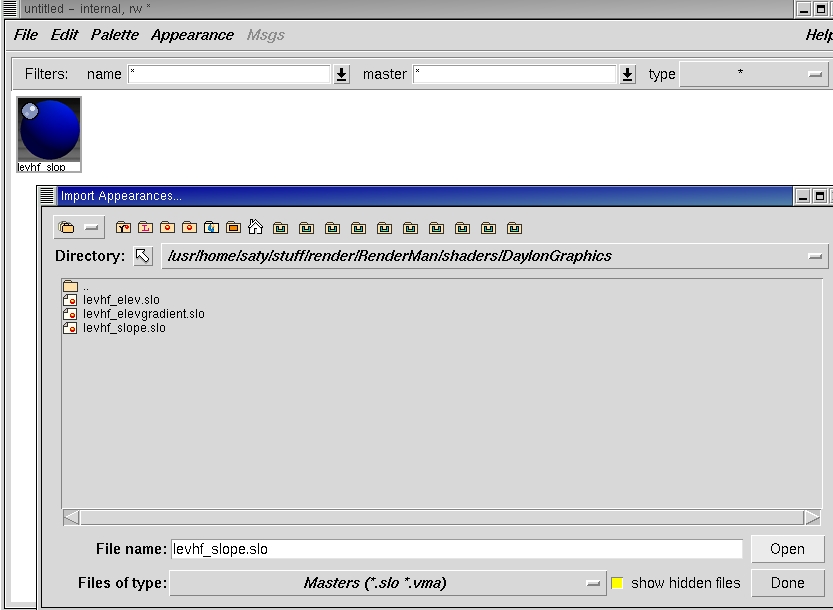Select levhf_slope.slo in the file list

[x=114, y=328]
